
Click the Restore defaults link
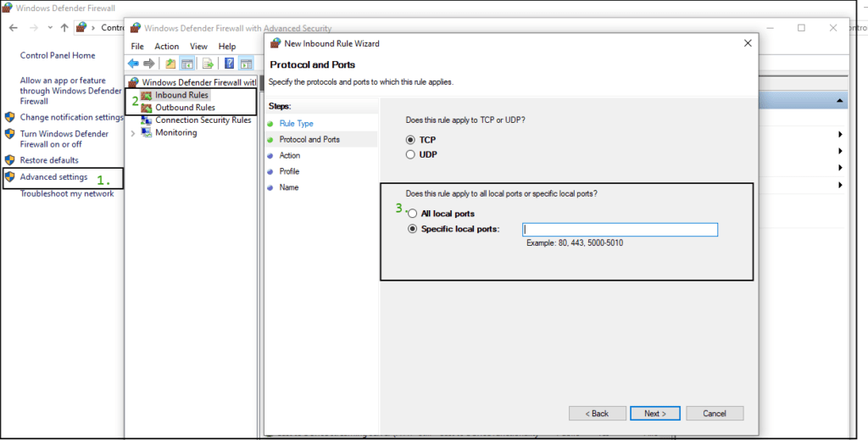pos(49,160)
